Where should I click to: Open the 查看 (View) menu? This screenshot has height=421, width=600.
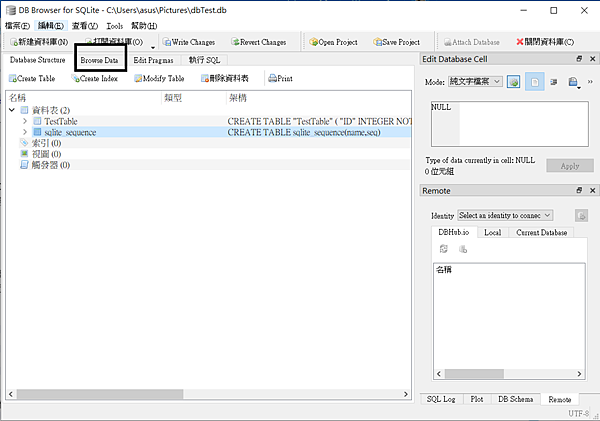coord(85,26)
